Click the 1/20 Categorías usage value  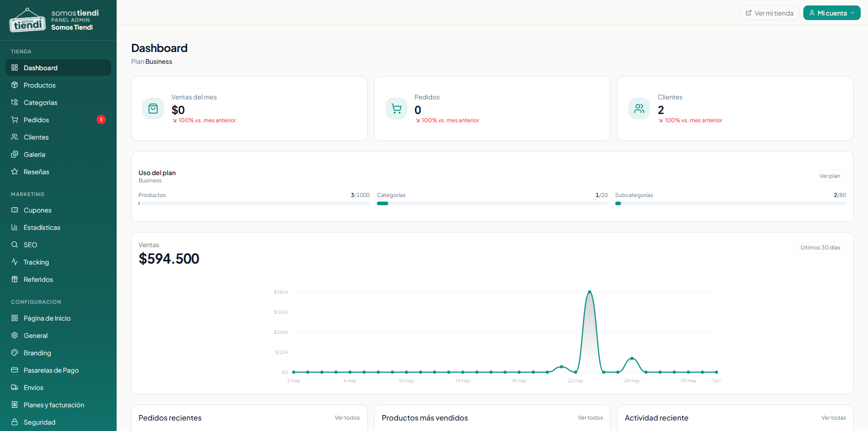[601, 195]
